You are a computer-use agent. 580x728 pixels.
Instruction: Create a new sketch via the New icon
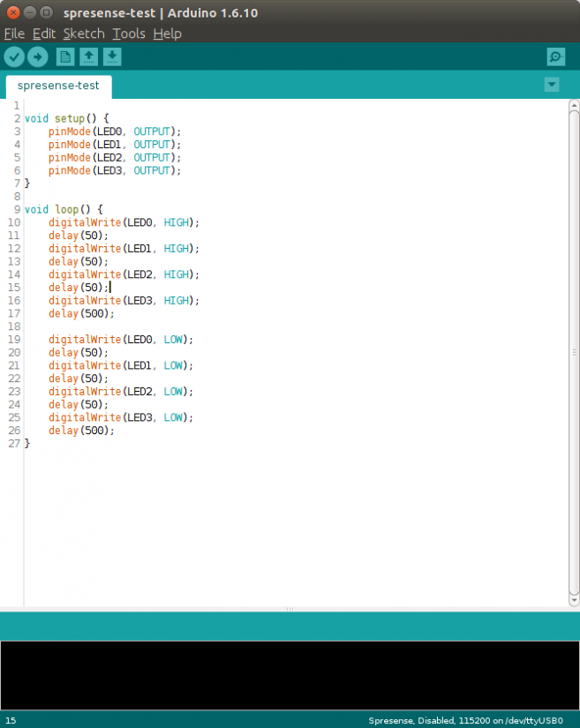pyautogui.click(x=65, y=57)
